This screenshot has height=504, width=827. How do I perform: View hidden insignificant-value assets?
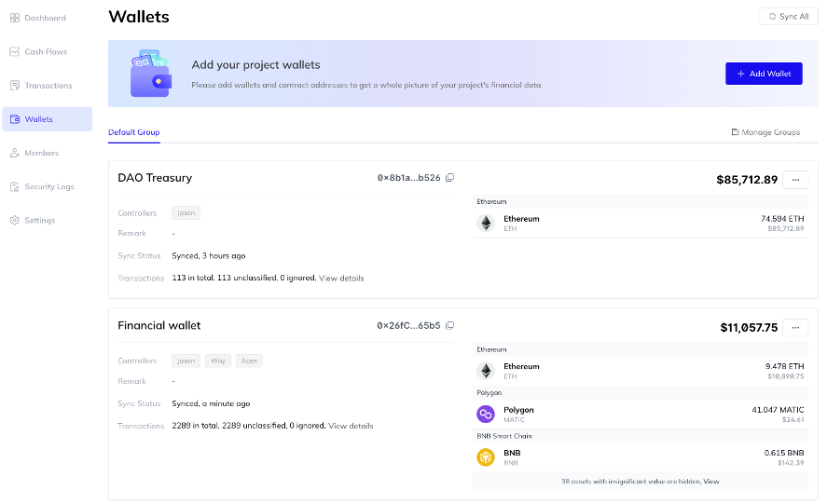click(711, 482)
